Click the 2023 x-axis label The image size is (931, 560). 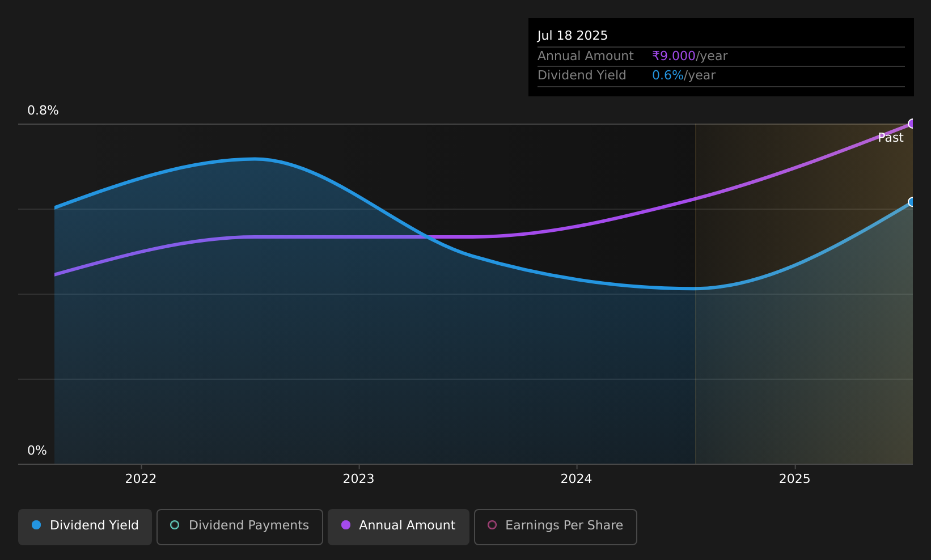pos(358,479)
